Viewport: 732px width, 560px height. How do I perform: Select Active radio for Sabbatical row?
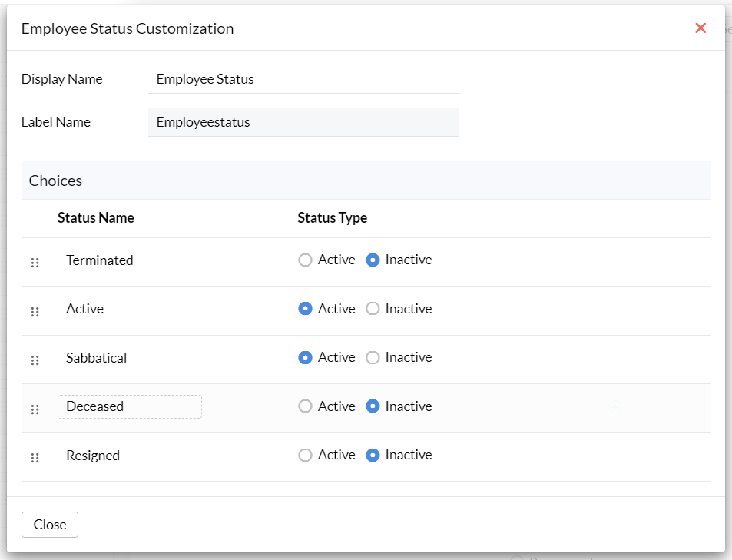(x=305, y=358)
